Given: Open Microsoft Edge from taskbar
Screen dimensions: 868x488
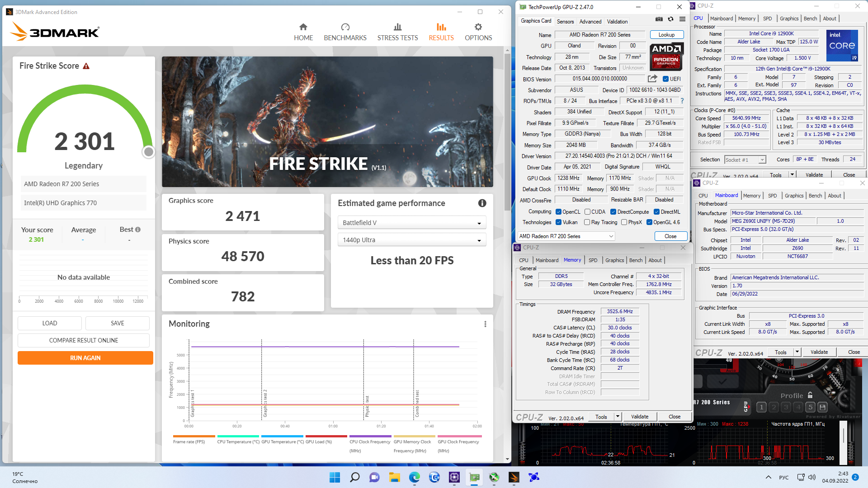Looking at the screenshot, I should point(415,477).
